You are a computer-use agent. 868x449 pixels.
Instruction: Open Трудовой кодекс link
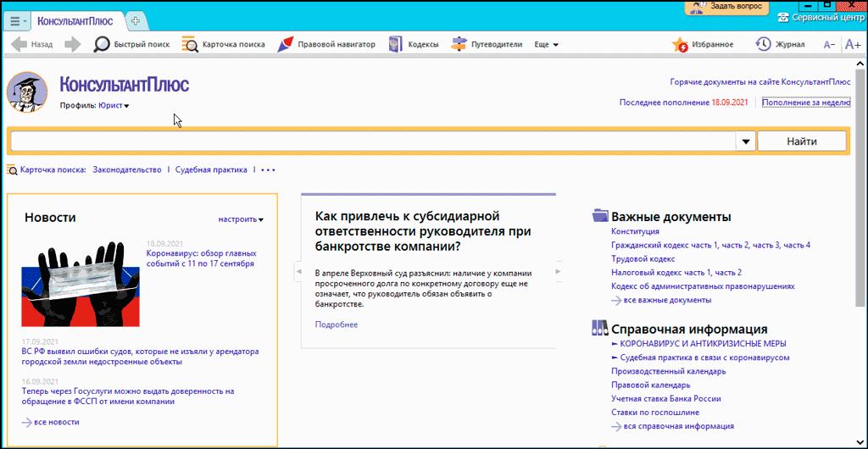[643, 258]
